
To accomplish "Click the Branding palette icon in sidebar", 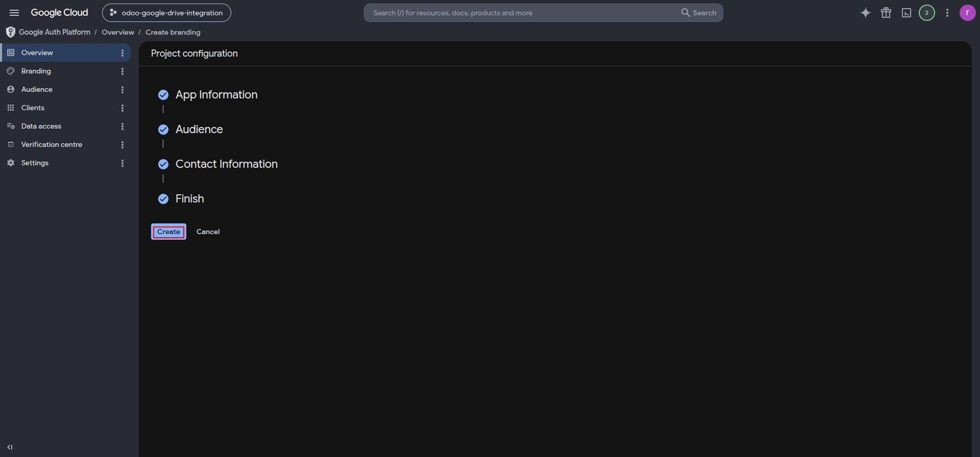I will coord(11,71).
